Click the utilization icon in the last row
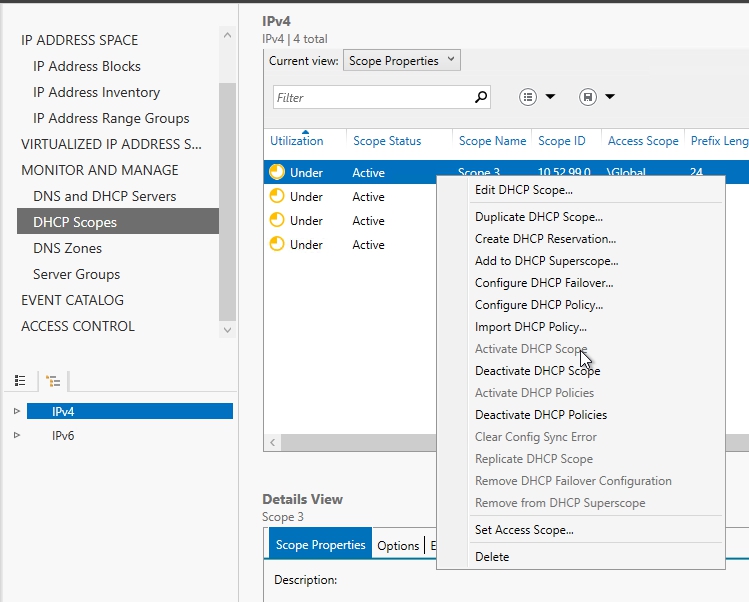749x602 pixels. click(277, 245)
